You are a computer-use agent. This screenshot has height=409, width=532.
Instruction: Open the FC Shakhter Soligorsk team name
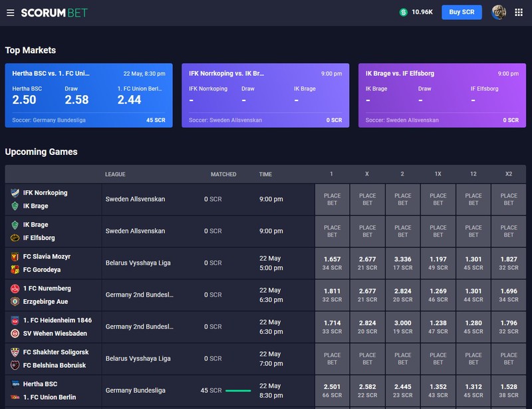point(56,352)
